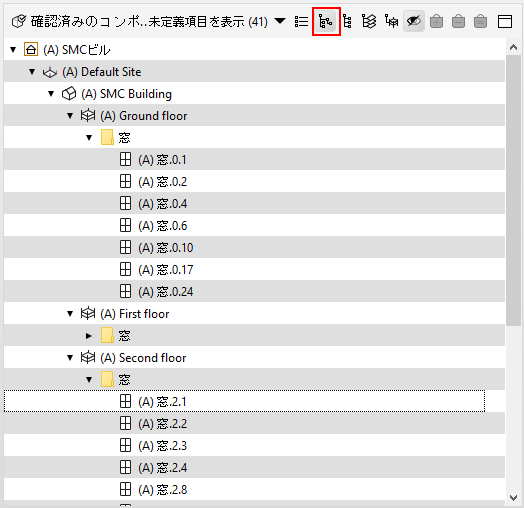Click the Second floor storey icon
Image resolution: width=524 pixels, height=508 pixels.
point(88,358)
